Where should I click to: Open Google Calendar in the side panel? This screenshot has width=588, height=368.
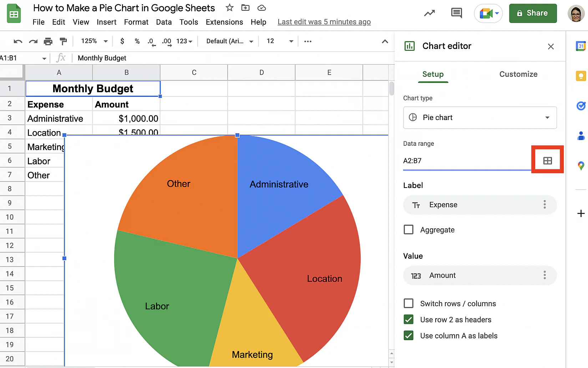pyautogui.click(x=581, y=46)
